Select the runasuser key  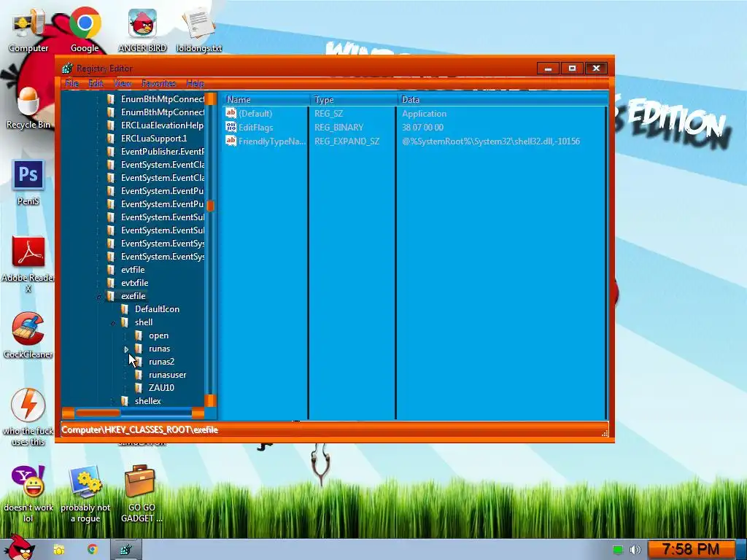click(167, 375)
